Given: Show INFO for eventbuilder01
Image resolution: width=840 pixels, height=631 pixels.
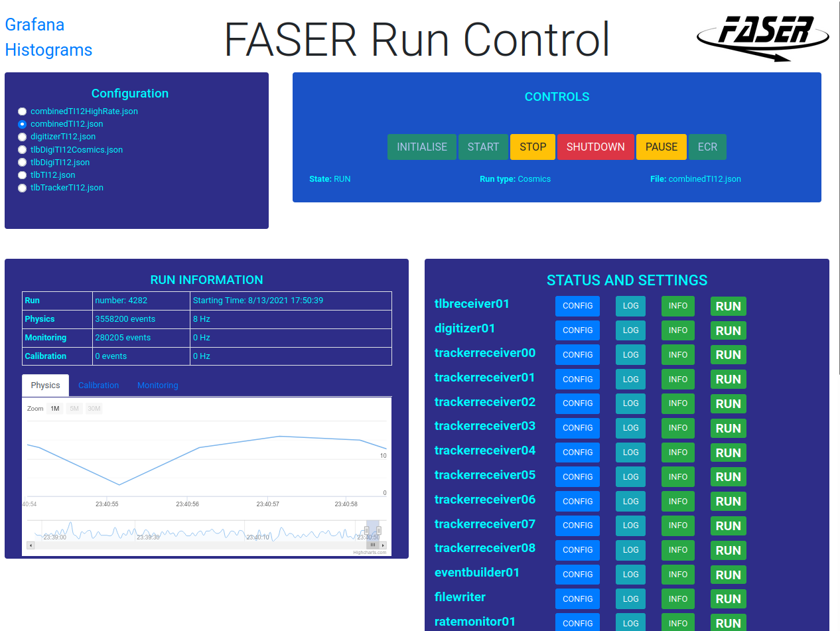Looking at the screenshot, I should pos(678,575).
